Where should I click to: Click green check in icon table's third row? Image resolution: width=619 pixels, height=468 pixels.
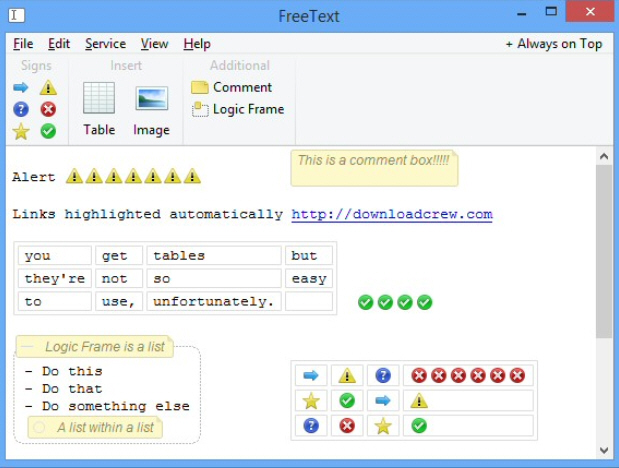click(419, 426)
